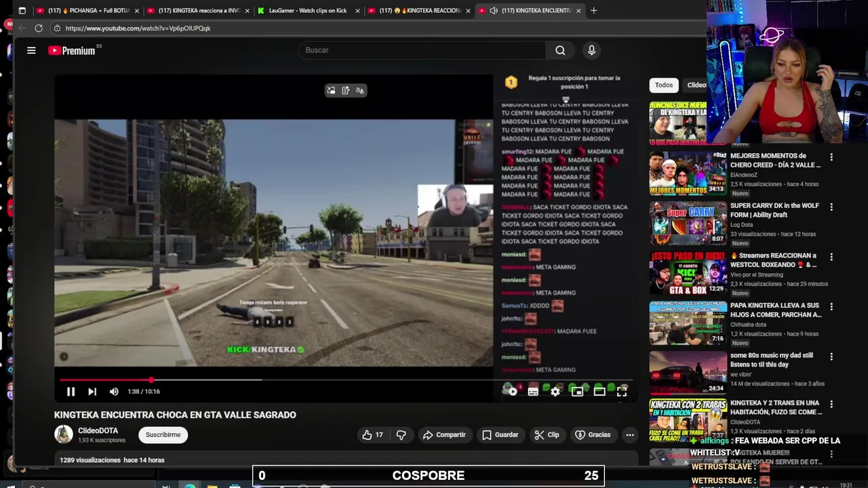Click the notes icon above video

(x=346, y=91)
